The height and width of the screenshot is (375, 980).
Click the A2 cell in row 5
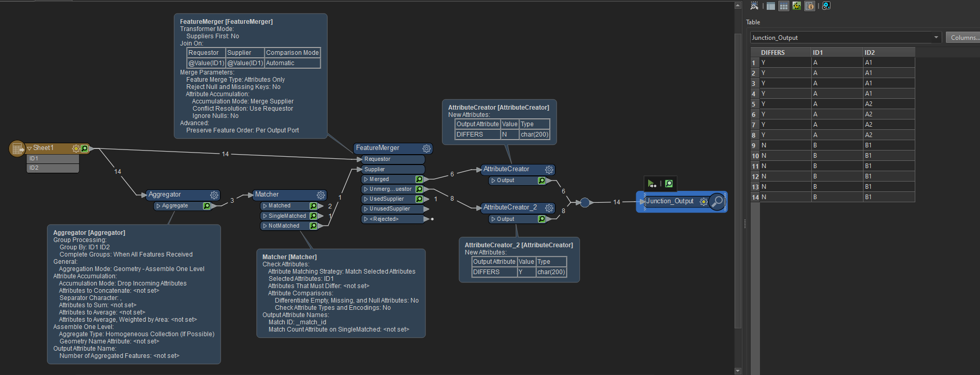coord(888,104)
